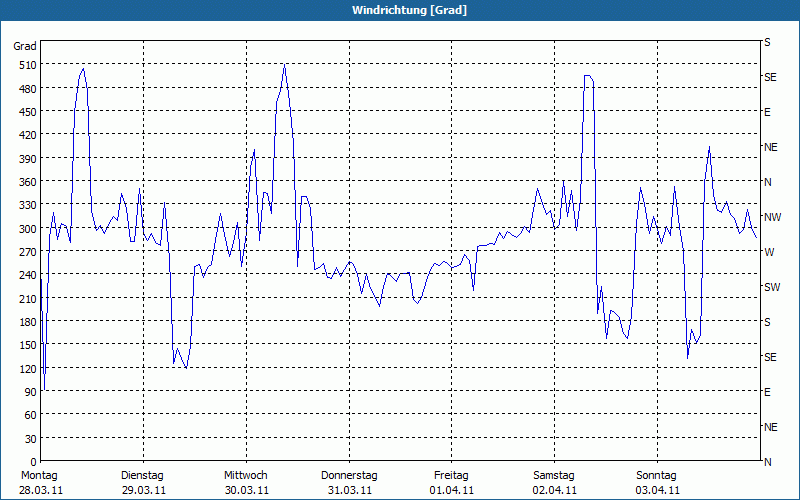Click the 01.04.11 date label
Image resolution: width=800 pixels, height=500 pixels.
click(x=452, y=490)
